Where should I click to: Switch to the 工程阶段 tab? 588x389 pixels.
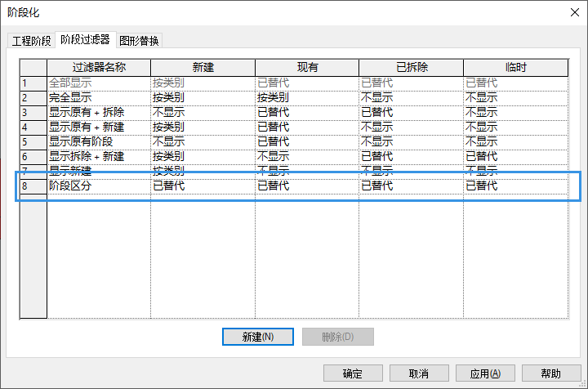(x=32, y=41)
